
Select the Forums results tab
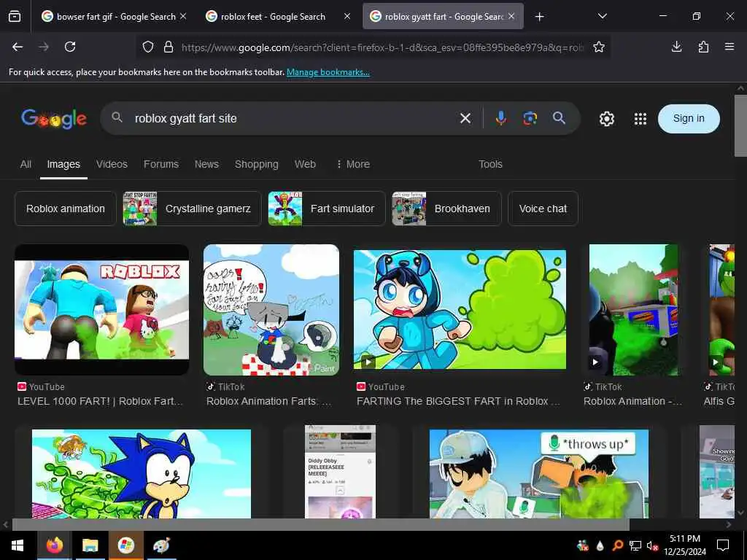[x=161, y=164]
